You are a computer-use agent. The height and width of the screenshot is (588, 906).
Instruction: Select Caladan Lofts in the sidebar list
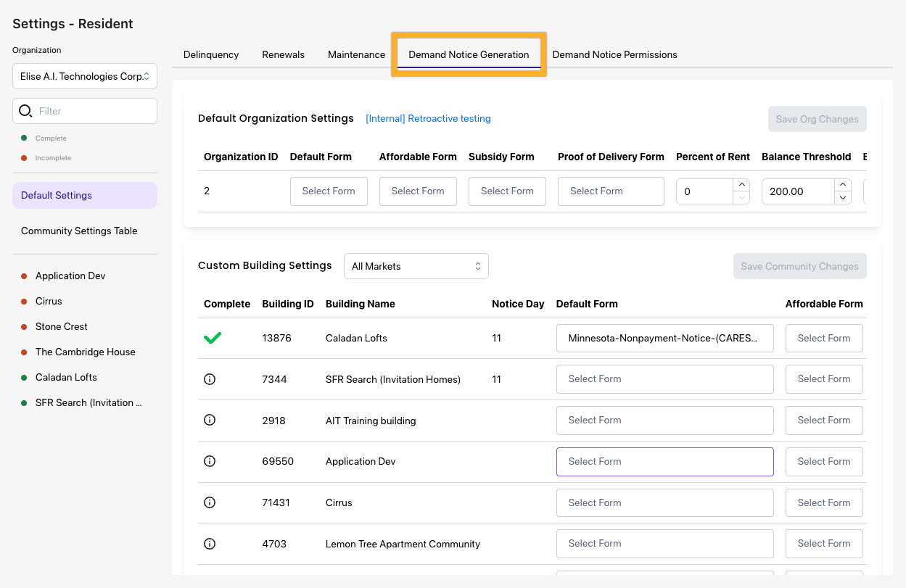click(66, 377)
